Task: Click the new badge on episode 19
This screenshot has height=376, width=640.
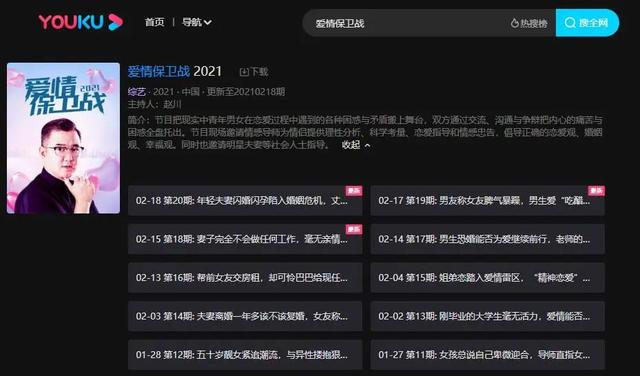Action: (x=596, y=191)
